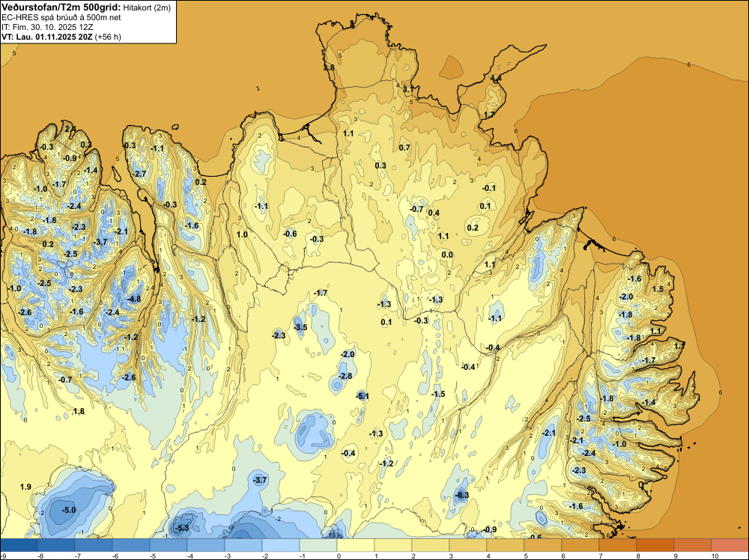749x560 pixels.
Task: Click the -0.1 temperature label
Action: tap(489, 188)
